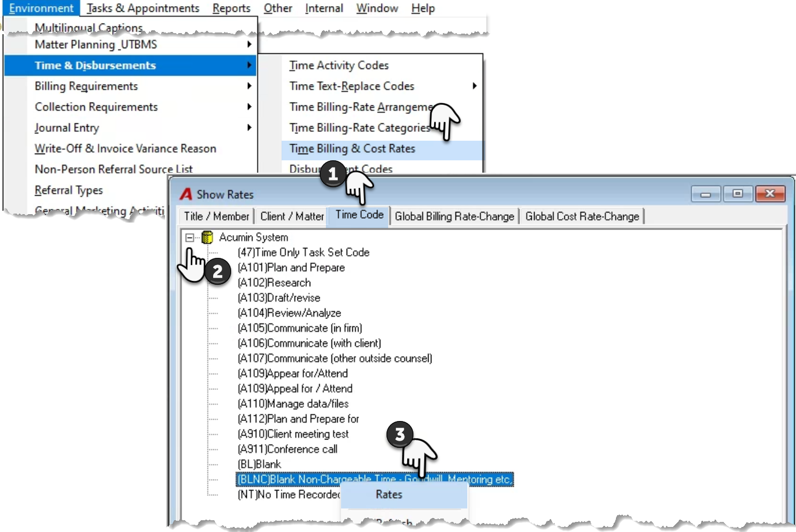Select Time & Disbursements menu item
This screenshot has width=796, height=532.
[130, 65]
